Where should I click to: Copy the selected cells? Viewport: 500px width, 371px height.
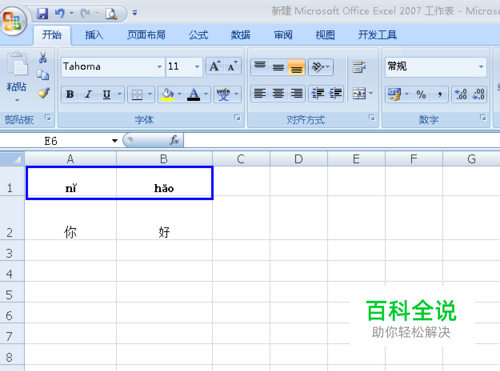(43, 75)
